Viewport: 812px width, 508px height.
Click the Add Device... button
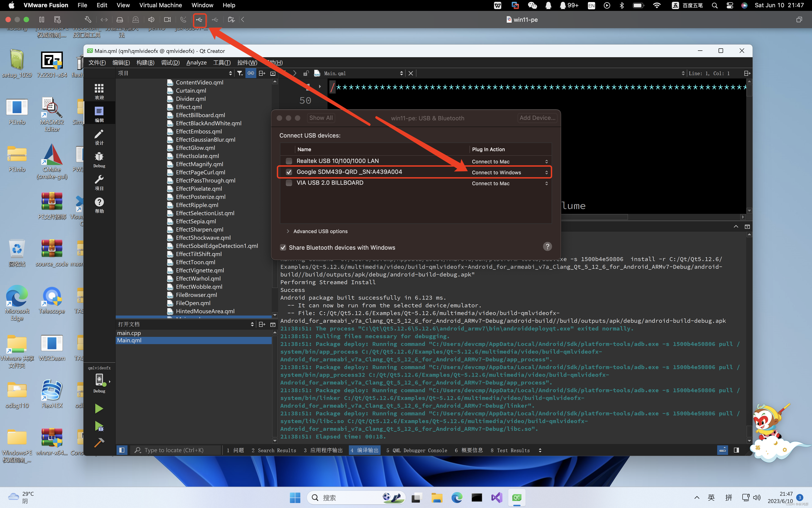(x=537, y=118)
